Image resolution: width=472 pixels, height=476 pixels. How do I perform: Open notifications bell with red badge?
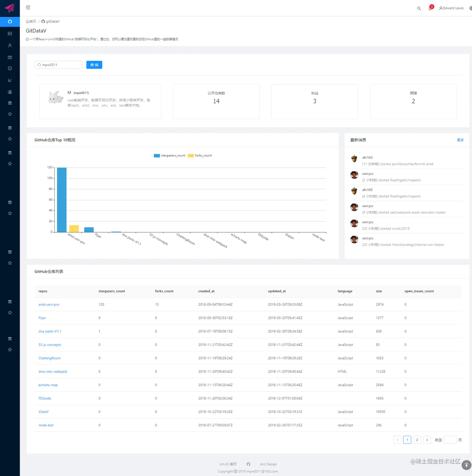(x=430, y=8)
